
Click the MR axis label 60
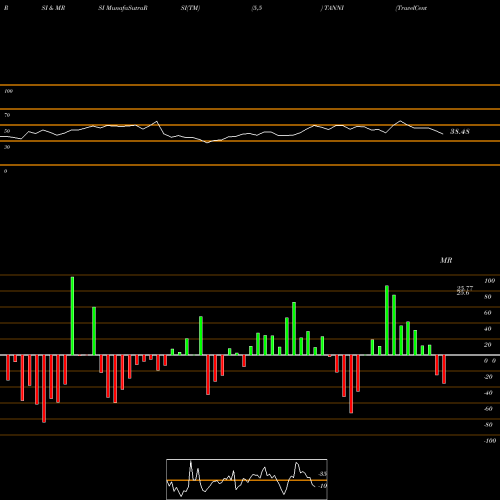coord(488,313)
